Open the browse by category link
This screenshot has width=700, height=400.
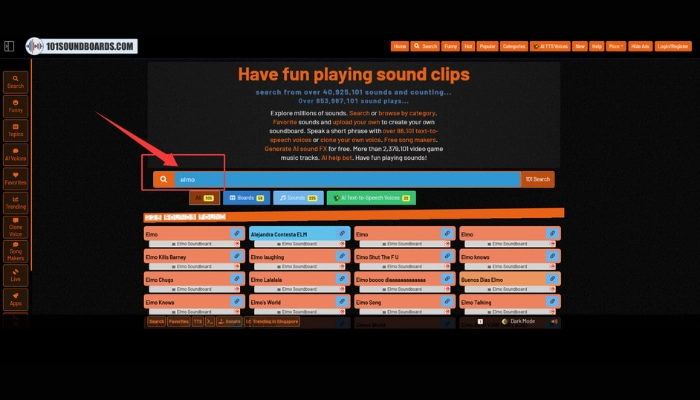coord(407,113)
